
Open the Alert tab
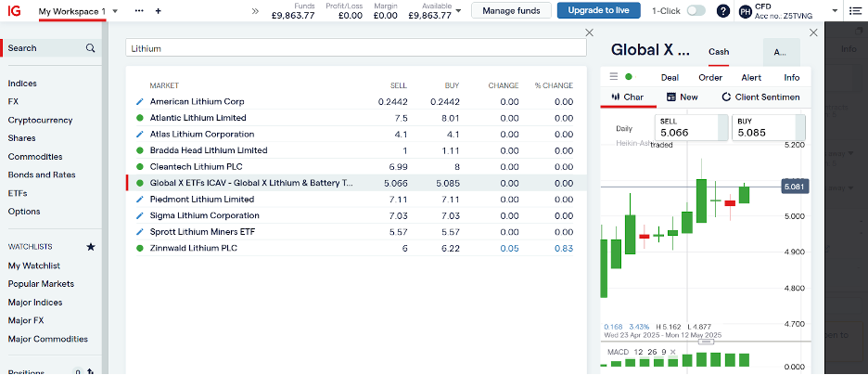pyautogui.click(x=751, y=78)
